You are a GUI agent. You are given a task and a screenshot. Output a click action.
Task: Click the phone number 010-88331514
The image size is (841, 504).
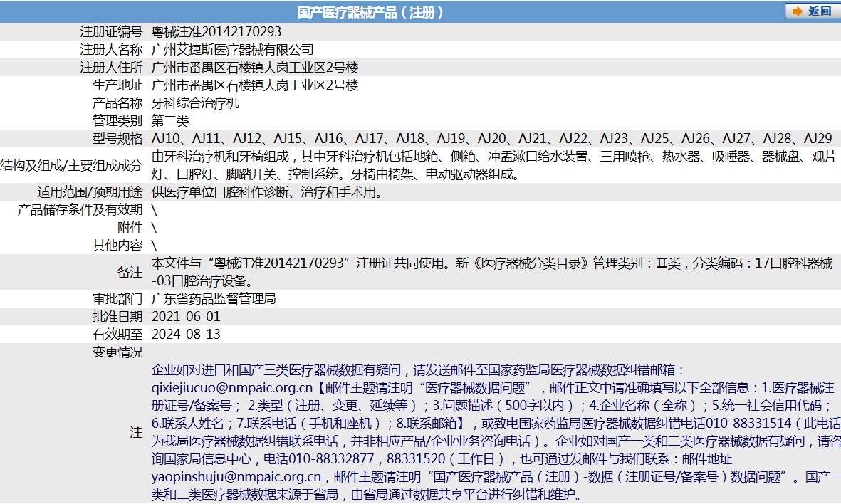coord(748,423)
